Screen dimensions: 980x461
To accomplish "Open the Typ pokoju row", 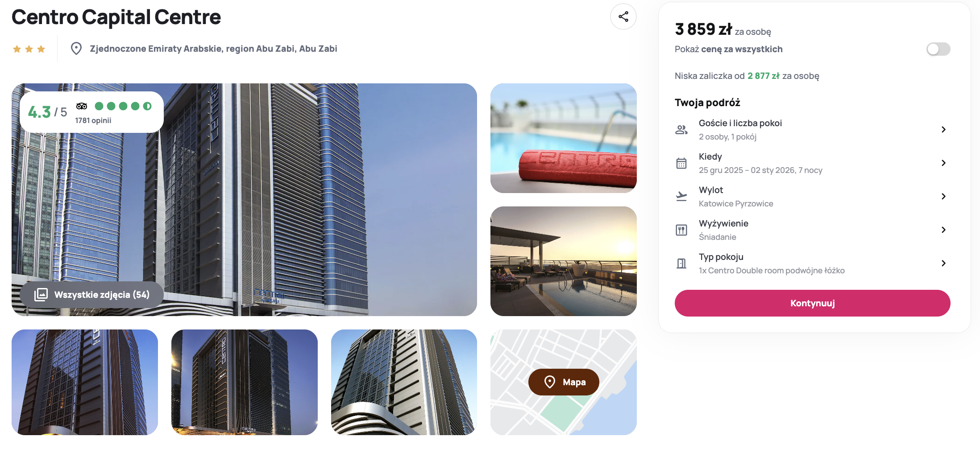I will coord(812,263).
